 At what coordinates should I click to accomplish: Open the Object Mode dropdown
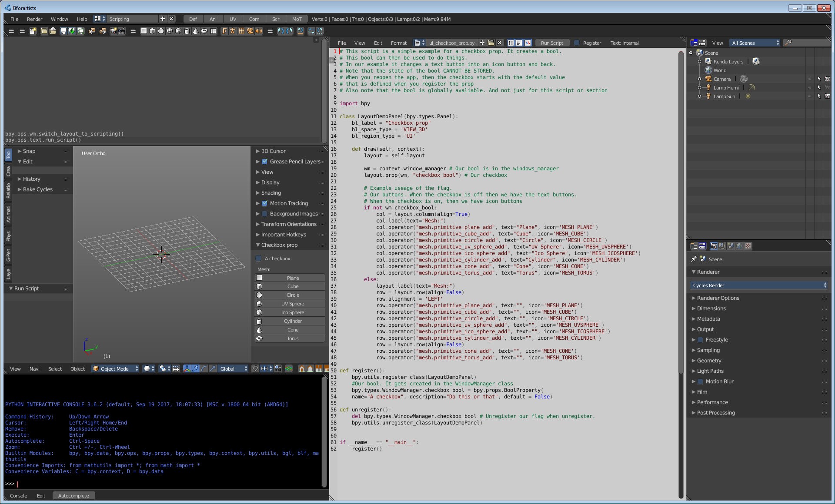click(115, 369)
